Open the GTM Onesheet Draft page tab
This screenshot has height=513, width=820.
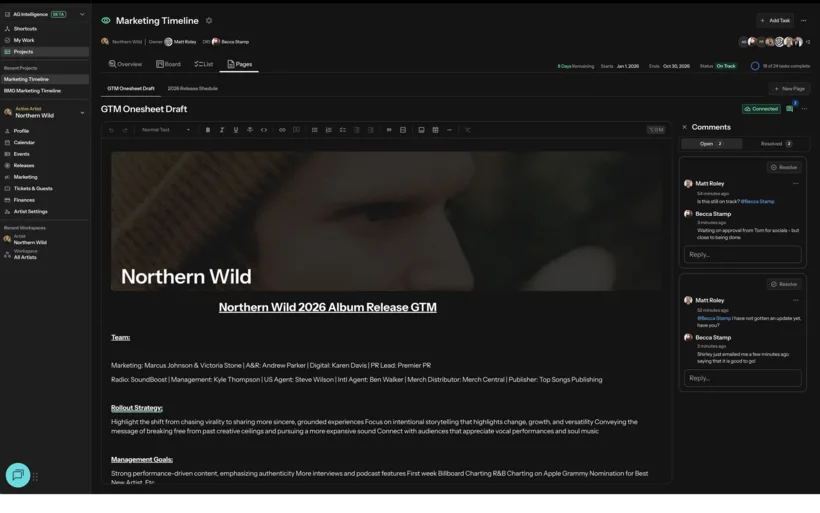pos(131,88)
